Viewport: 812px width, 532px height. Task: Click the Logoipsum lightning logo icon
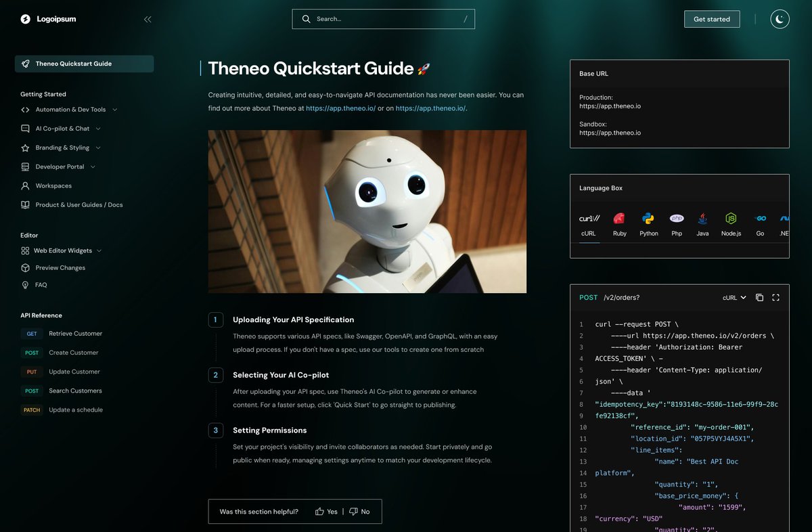(25, 19)
